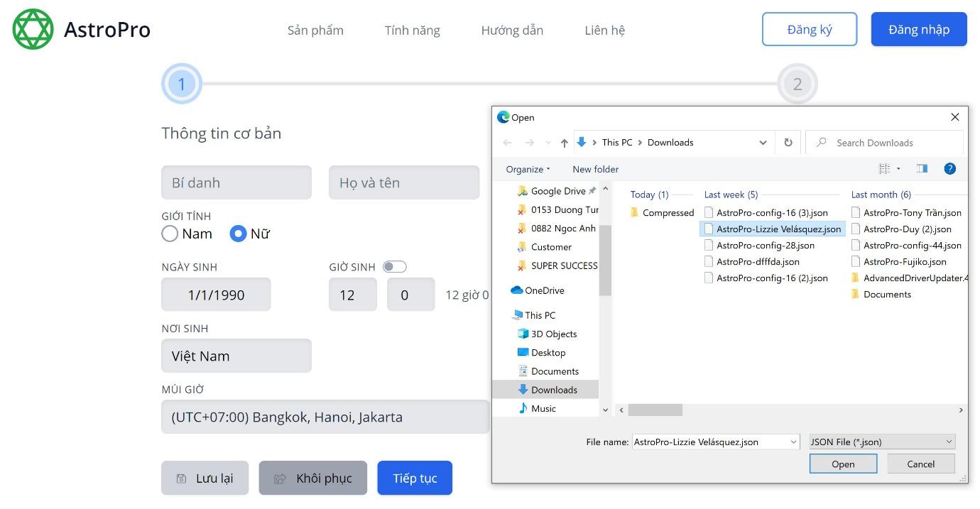Image resolution: width=980 pixels, height=509 pixels.
Task: Select the Hướng dẫn navigation item
Action: point(511,30)
